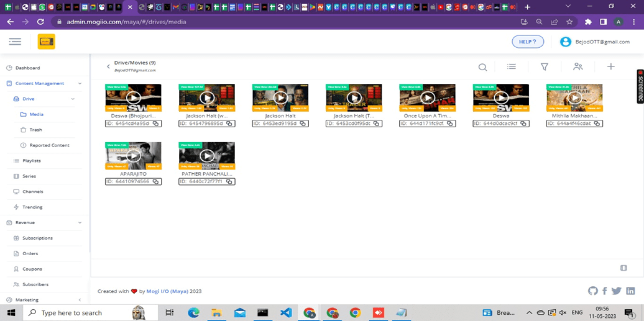The width and height of the screenshot is (644, 321).
Task: Click the panel toggle icon near footer
Action: pos(623,268)
